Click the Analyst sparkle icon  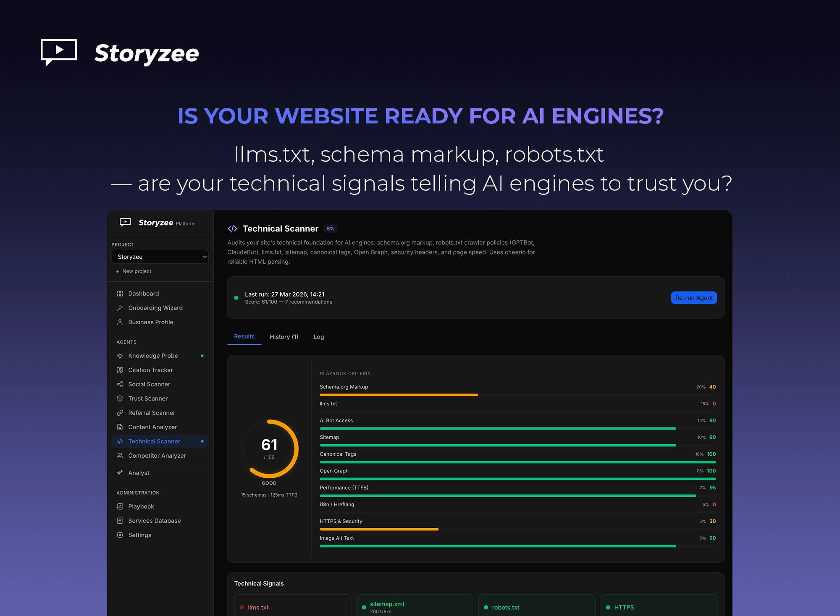point(120,473)
